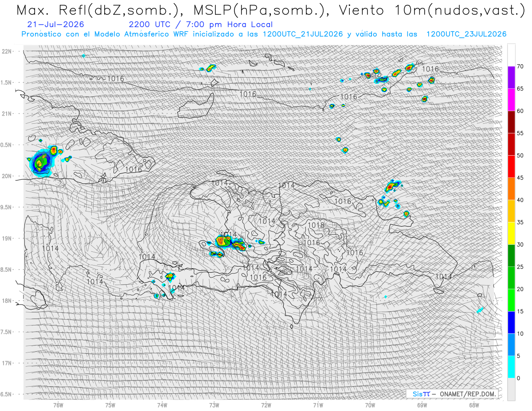Click the dark green 25-30 dBZ colorbar segment
This screenshot has height=411, width=532.
click(511, 255)
